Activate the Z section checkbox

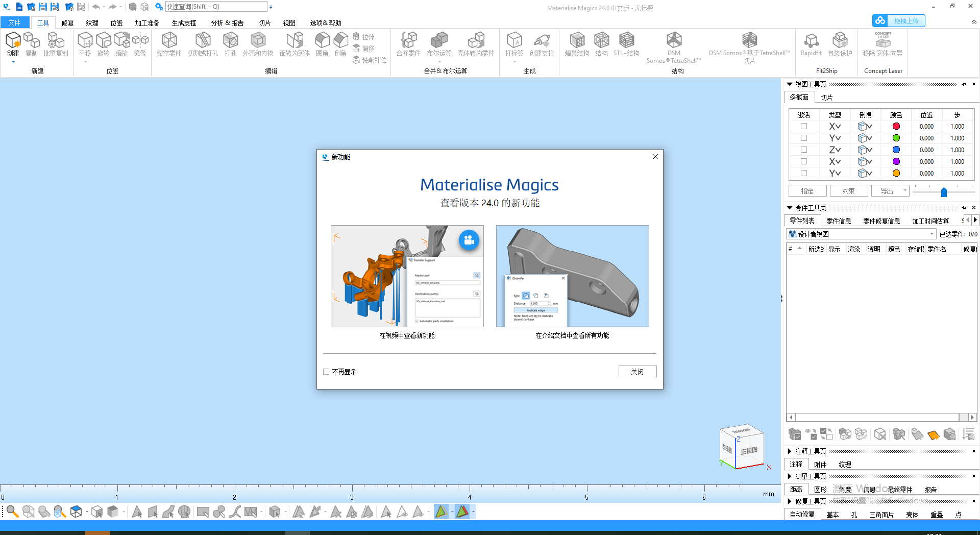[x=804, y=150]
